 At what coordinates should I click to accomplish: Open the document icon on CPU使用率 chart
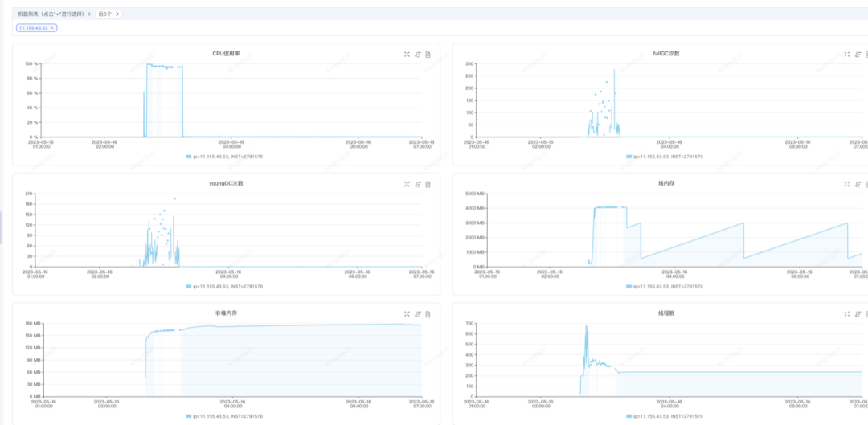(428, 55)
